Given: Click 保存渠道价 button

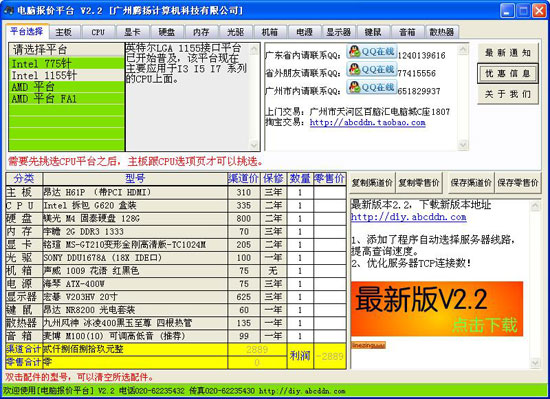Looking at the screenshot, I should (x=471, y=182).
